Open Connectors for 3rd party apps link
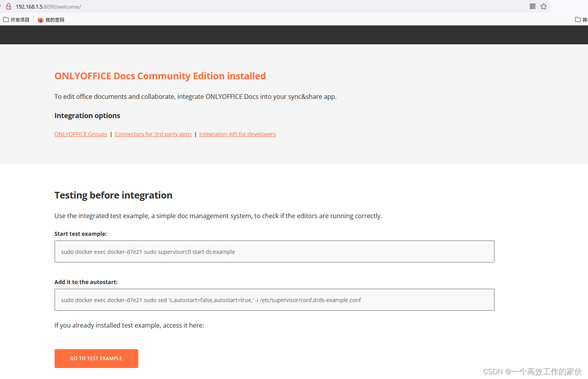The height and width of the screenshot is (379, 588). point(153,134)
